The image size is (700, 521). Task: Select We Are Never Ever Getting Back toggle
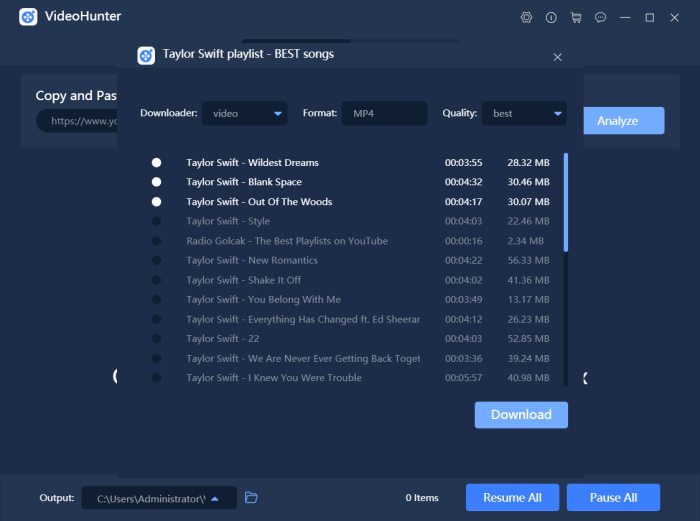tap(156, 358)
